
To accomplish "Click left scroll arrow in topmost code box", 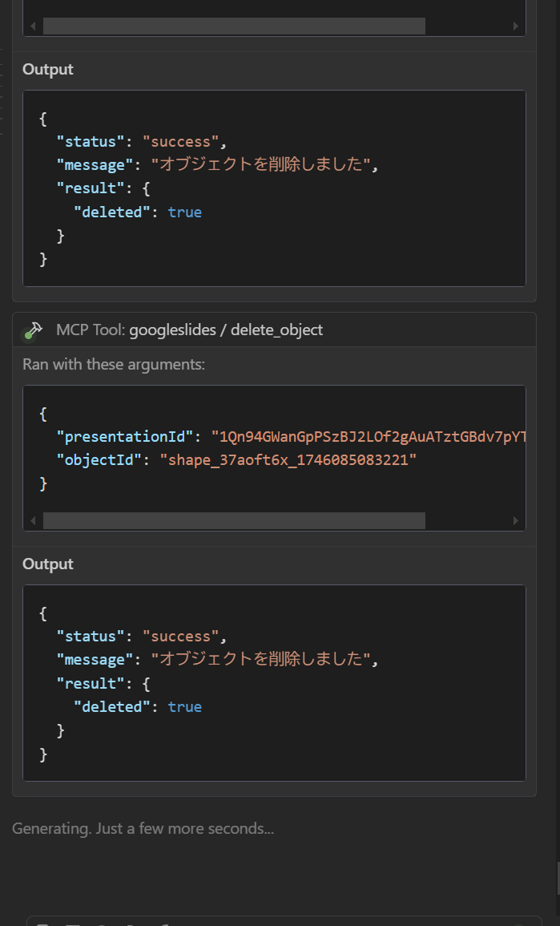I will click(33, 26).
